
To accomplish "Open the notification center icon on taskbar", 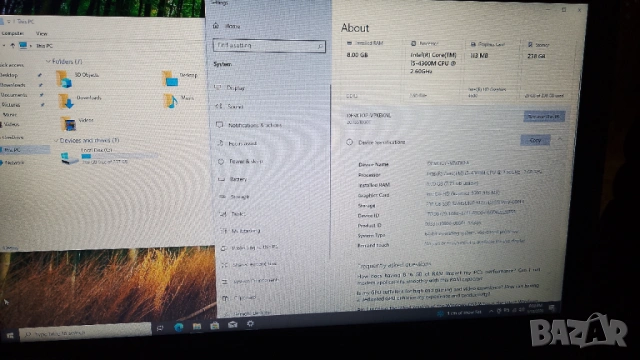I will click(552, 307).
